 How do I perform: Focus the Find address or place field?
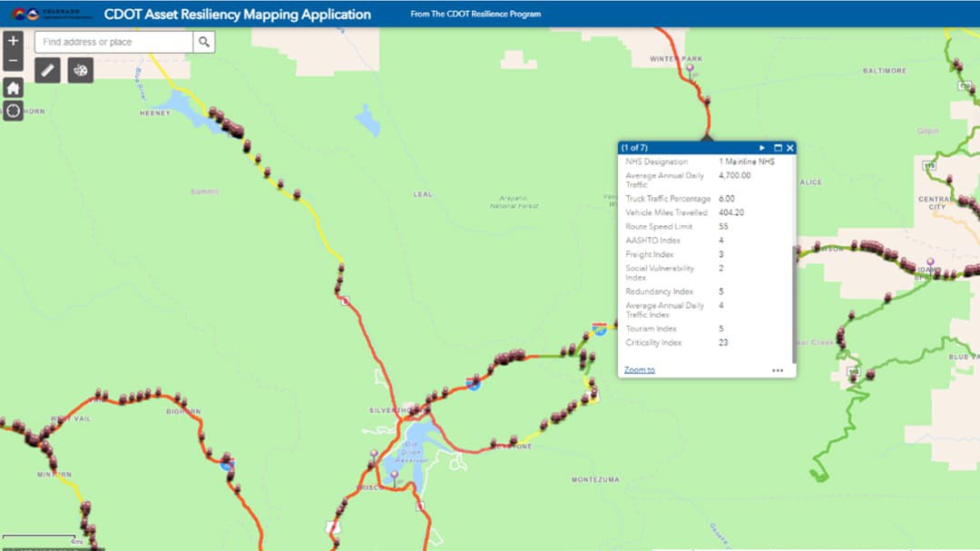113,42
